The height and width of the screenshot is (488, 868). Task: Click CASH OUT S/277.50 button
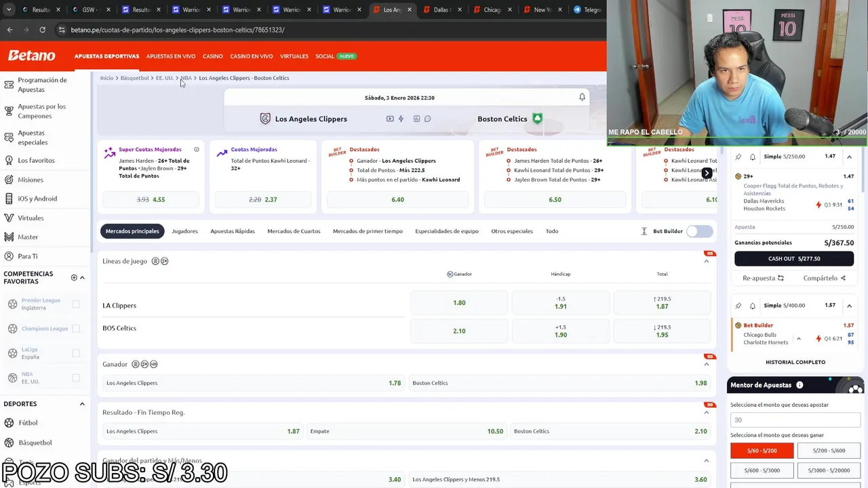tap(794, 258)
